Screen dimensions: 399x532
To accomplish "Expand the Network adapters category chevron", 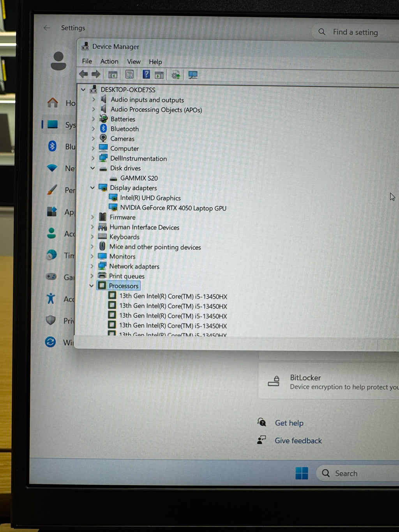I will tap(92, 266).
